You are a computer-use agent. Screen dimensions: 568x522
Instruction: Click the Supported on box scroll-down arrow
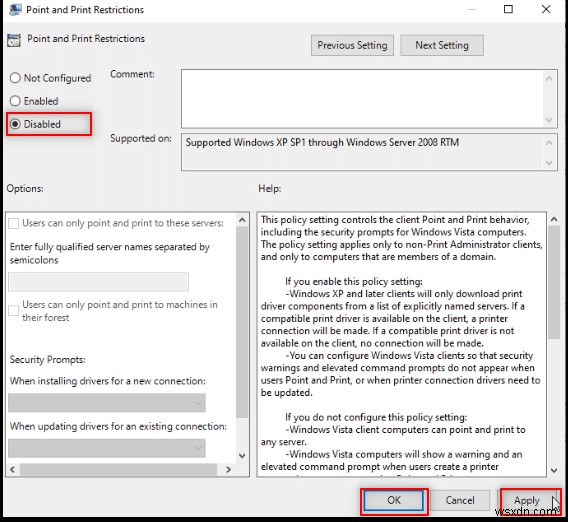(549, 163)
